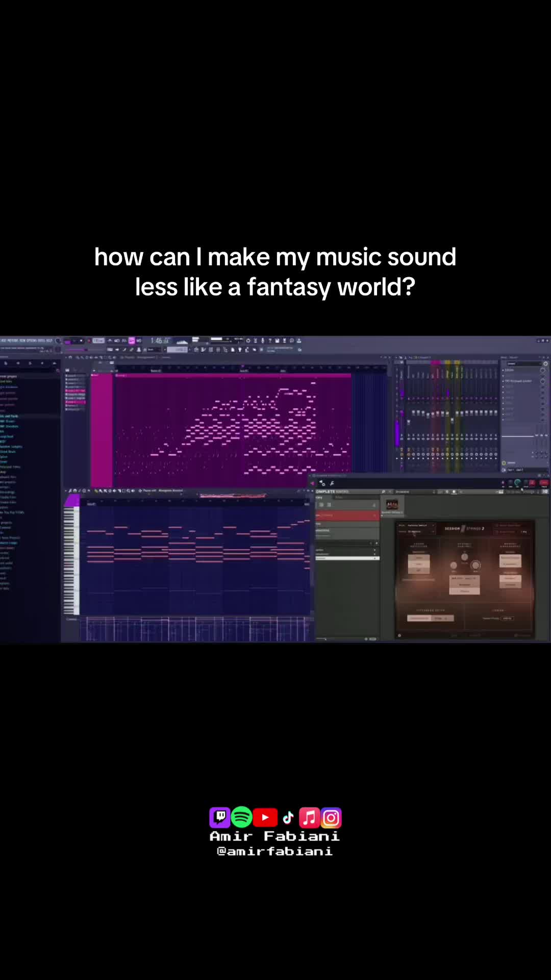Click the save disk icon
The height and width of the screenshot is (980, 551).
pyautogui.click(x=278, y=340)
